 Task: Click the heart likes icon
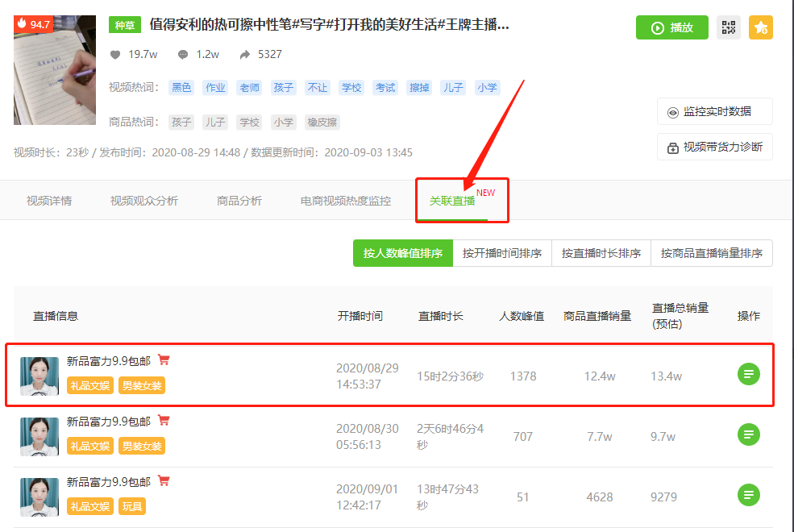point(115,54)
